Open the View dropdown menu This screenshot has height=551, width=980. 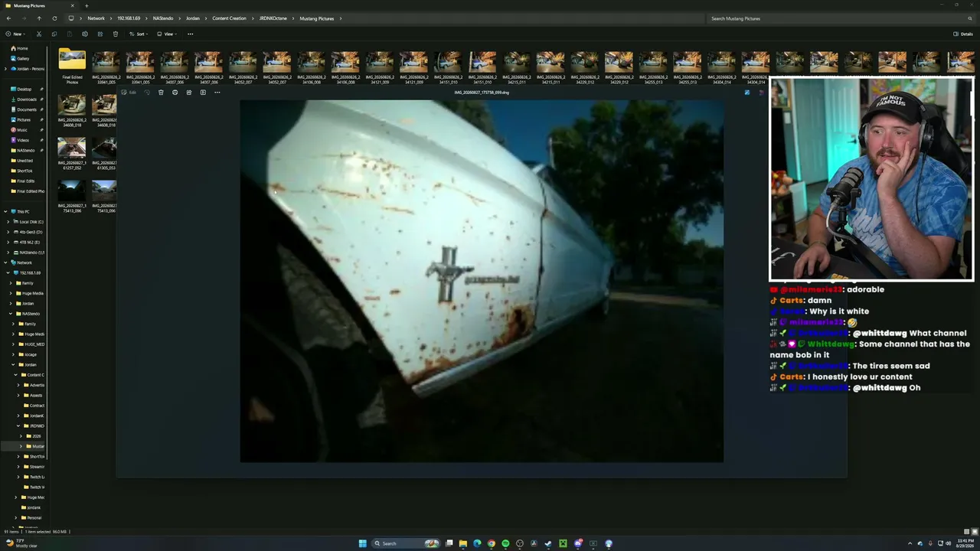(167, 34)
